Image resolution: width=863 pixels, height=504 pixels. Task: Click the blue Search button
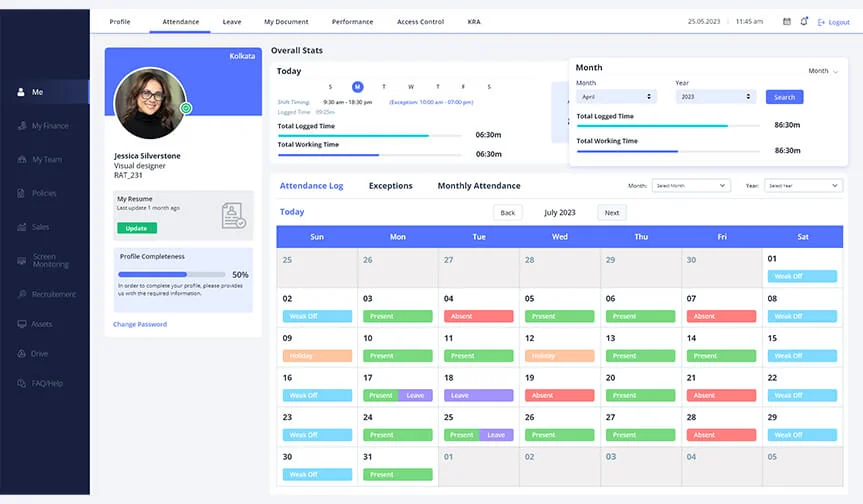tap(784, 97)
